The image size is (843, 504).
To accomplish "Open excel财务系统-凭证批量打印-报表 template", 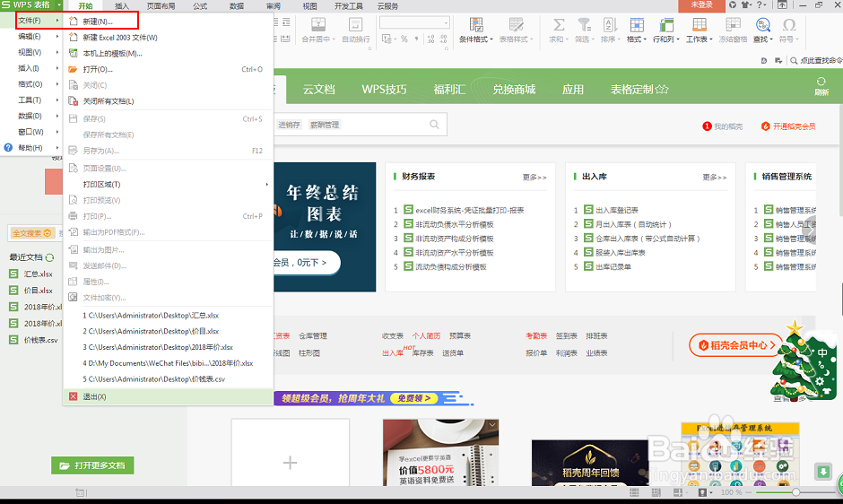I will click(x=469, y=211).
